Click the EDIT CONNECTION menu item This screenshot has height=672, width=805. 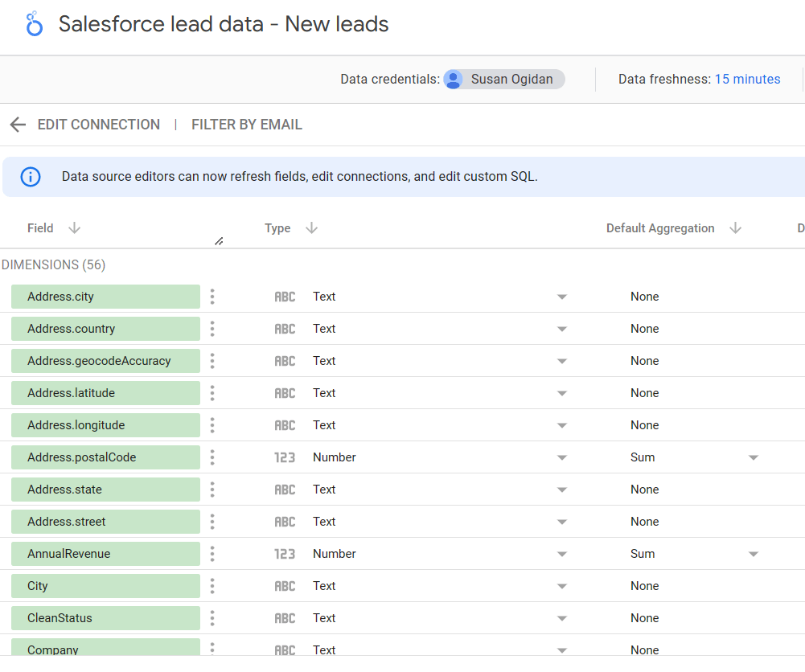(98, 125)
